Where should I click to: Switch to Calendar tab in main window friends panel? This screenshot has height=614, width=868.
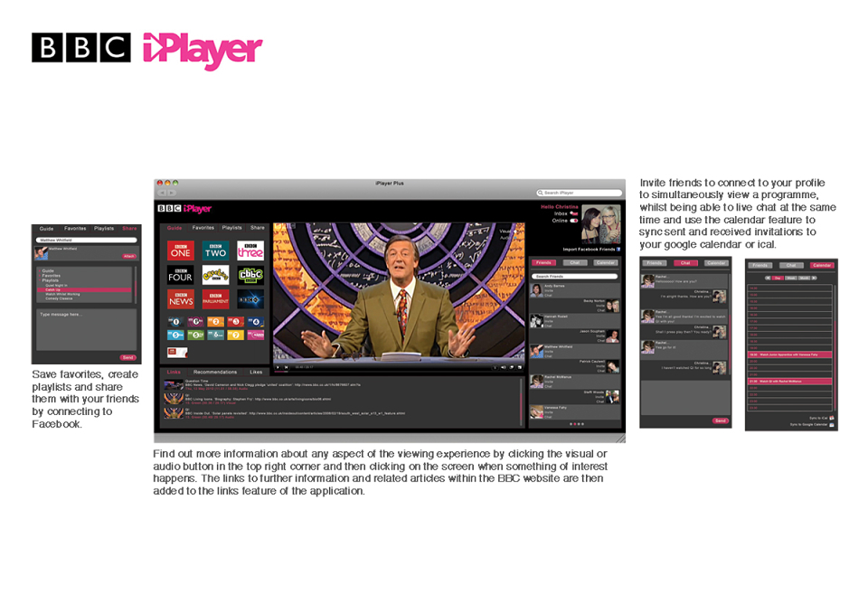(x=605, y=262)
